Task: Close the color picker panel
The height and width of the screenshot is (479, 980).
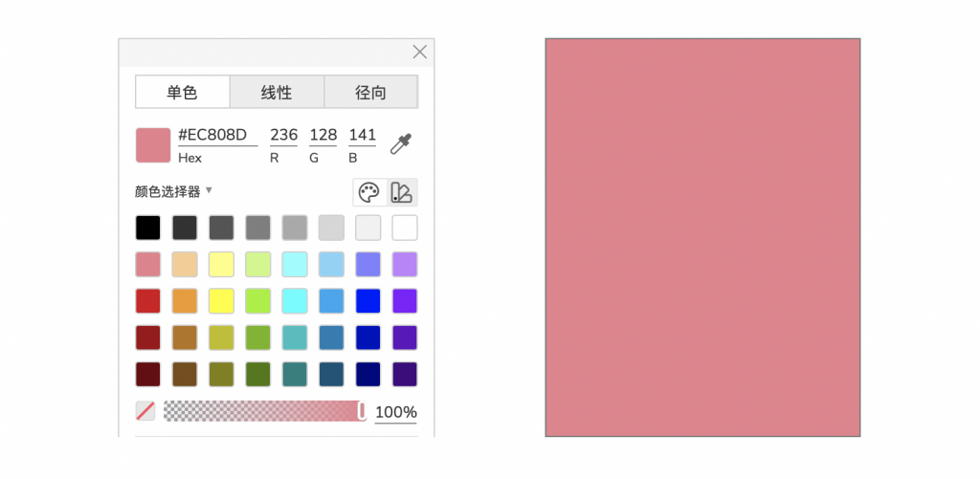Action: [x=419, y=52]
